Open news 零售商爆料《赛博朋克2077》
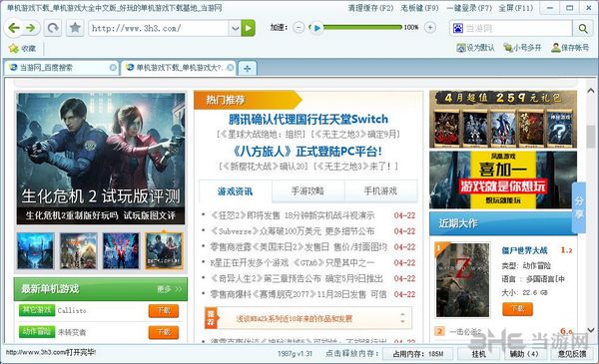This screenshot has width=599, height=364. [299, 294]
